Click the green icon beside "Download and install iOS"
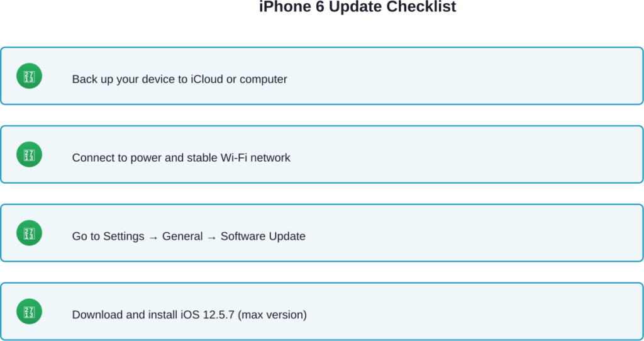Screen dimensions: 644x341 (29, 311)
